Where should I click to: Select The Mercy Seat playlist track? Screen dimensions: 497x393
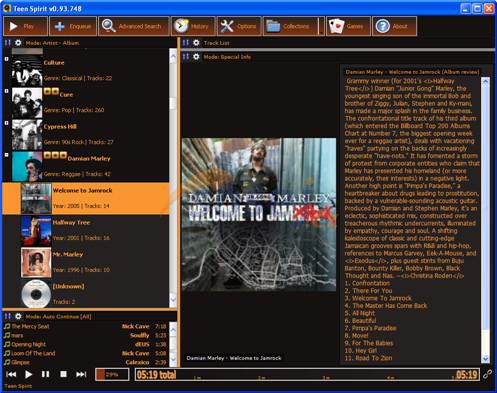click(85, 326)
